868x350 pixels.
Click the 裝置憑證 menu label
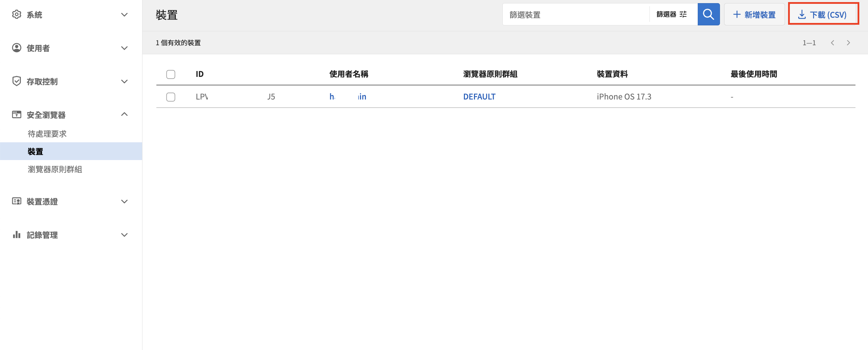pyautogui.click(x=42, y=201)
